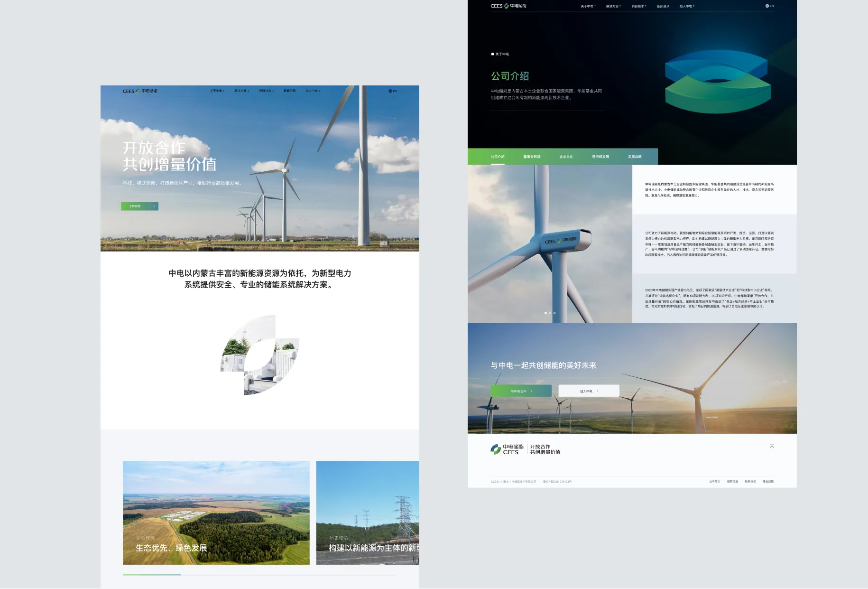Click the CEES logo on the dark header

tap(508, 6)
